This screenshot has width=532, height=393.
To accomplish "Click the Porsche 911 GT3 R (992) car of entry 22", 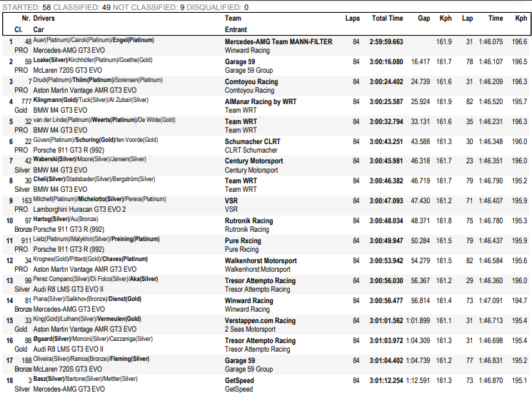I will 69,150.
